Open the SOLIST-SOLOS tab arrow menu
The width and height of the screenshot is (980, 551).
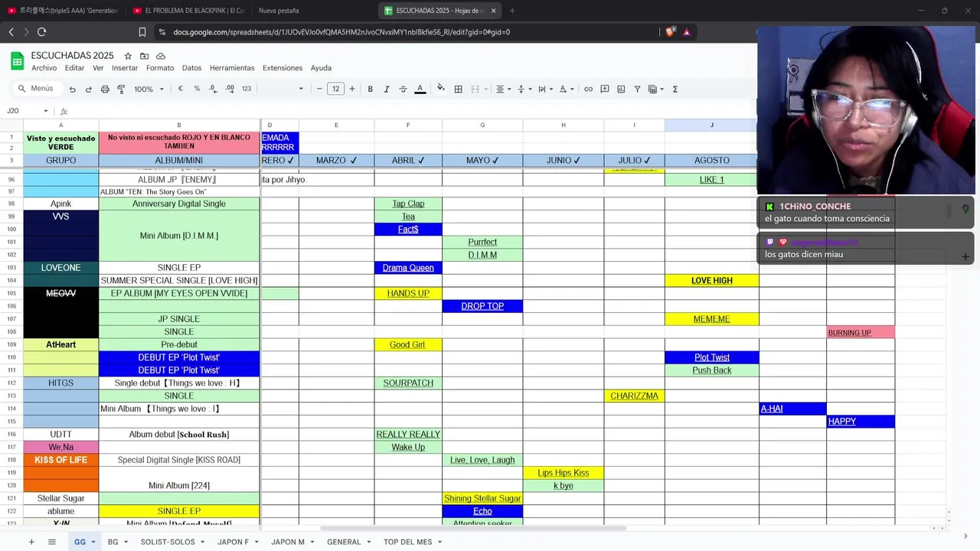(203, 542)
